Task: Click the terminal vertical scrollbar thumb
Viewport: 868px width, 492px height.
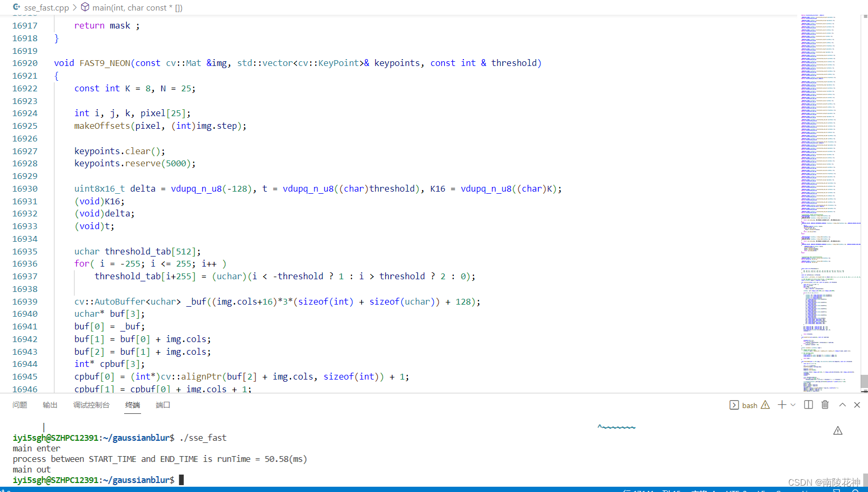Action: [x=864, y=479]
